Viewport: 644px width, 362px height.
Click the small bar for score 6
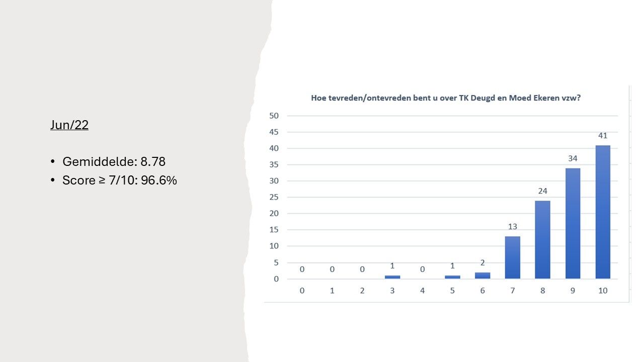click(482, 276)
